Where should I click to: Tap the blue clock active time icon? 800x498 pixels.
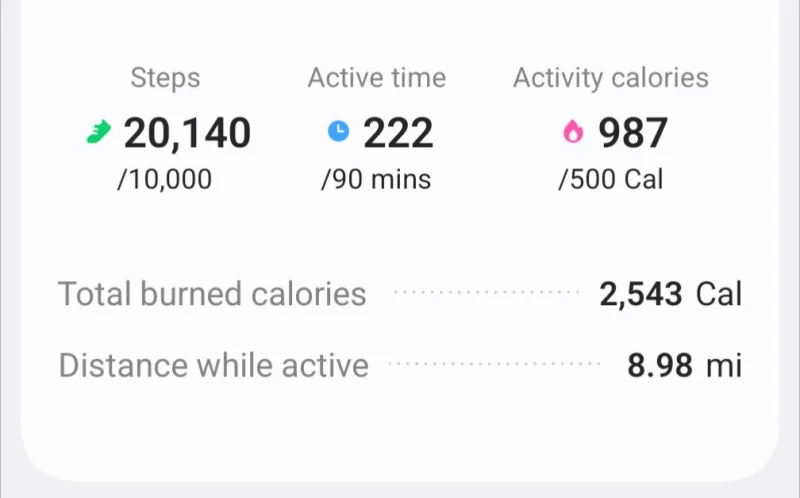point(338,131)
